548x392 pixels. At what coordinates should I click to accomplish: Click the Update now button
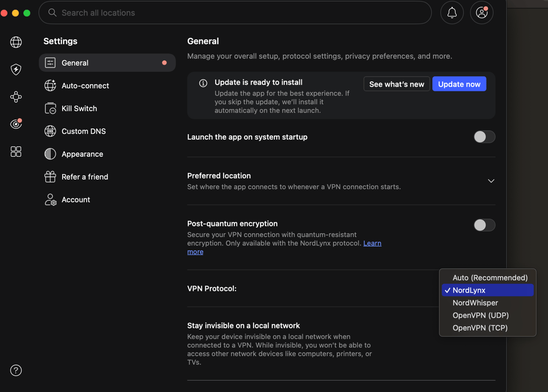pos(459,84)
